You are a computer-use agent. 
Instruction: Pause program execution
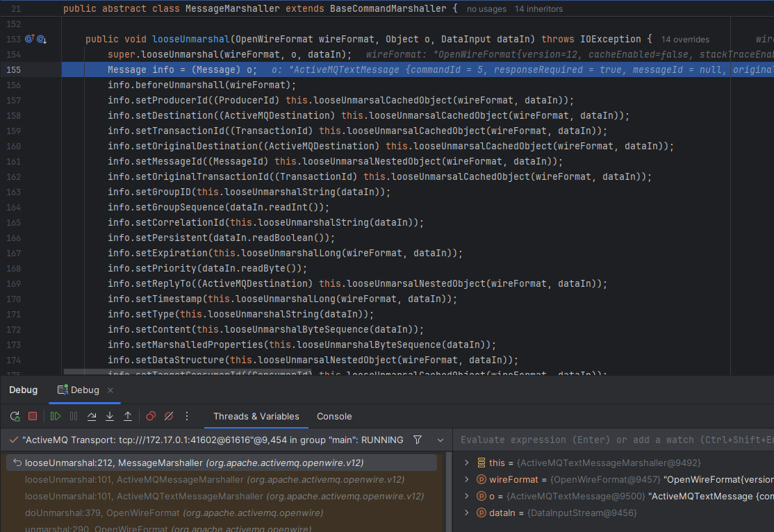pyautogui.click(x=74, y=416)
